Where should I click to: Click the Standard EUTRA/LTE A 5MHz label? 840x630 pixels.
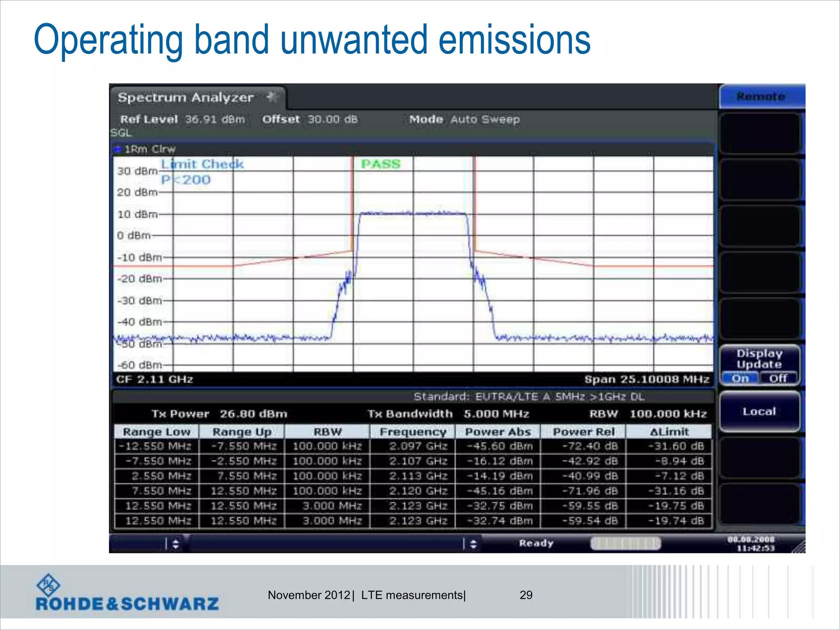529,397
